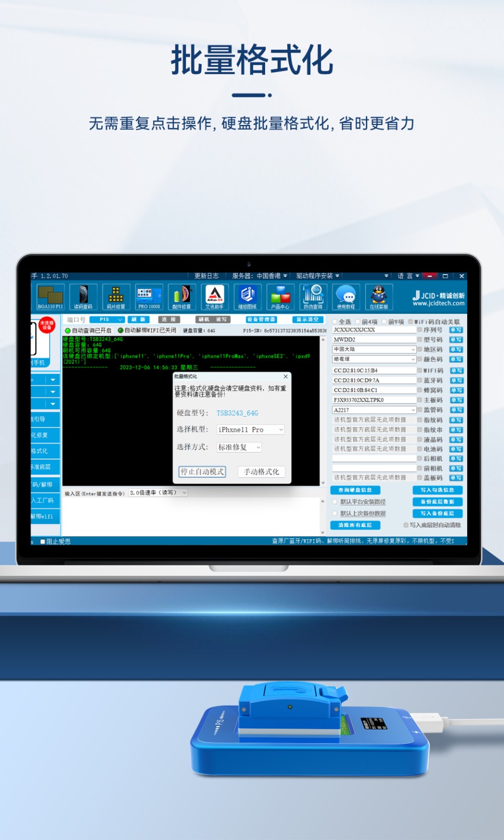This screenshot has width=504, height=840.
Task: Select the 标准底层 sidebar item
Action: click(45, 467)
